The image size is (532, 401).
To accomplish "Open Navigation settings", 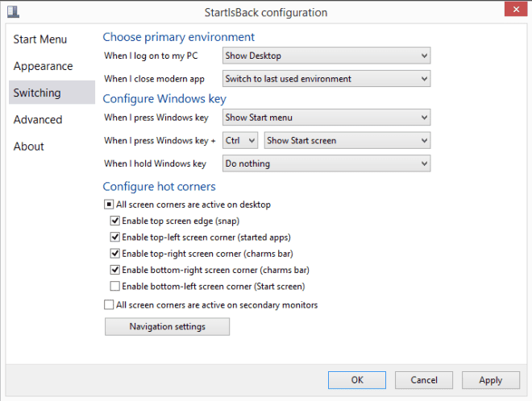I will click(168, 326).
